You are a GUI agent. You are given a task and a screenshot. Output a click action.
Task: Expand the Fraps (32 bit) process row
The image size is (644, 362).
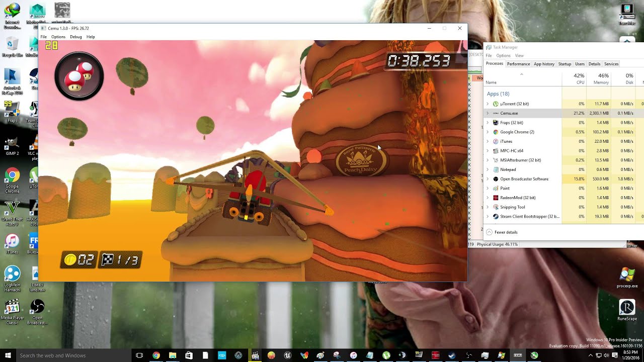(x=488, y=123)
